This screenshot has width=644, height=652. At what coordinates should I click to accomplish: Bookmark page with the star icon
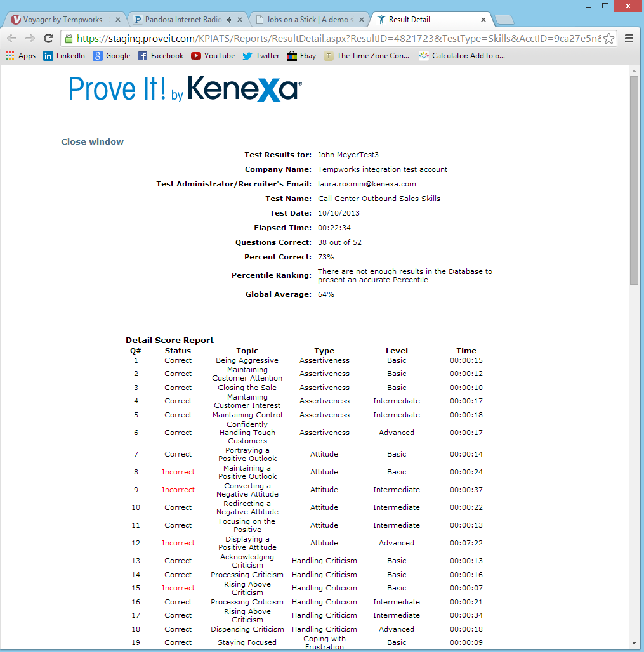click(608, 39)
